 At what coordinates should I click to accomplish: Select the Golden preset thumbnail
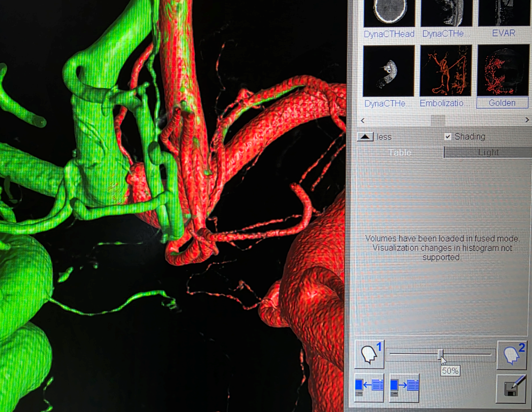click(x=503, y=71)
